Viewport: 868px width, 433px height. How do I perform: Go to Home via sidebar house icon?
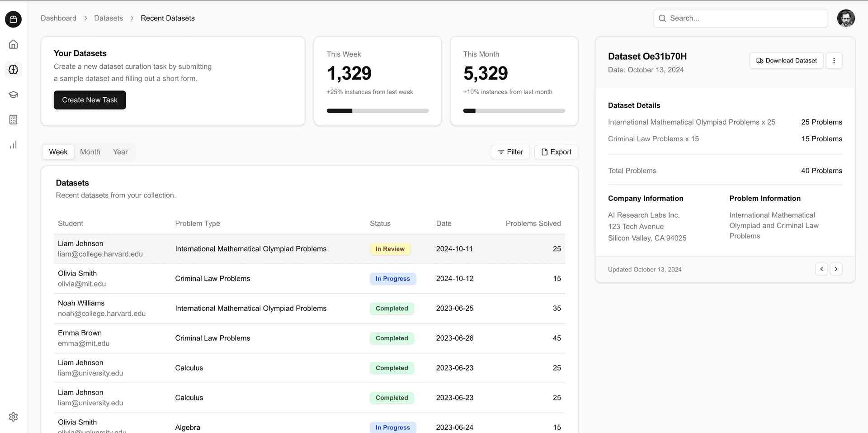tap(13, 44)
